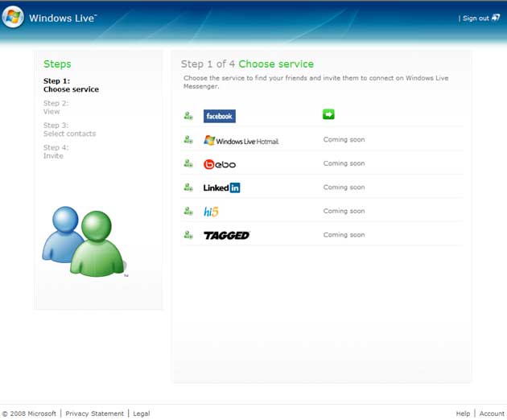The height and width of the screenshot is (420, 507).
Task: Click the add-contact icon beside Hotmail
Action: [x=188, y=140]
